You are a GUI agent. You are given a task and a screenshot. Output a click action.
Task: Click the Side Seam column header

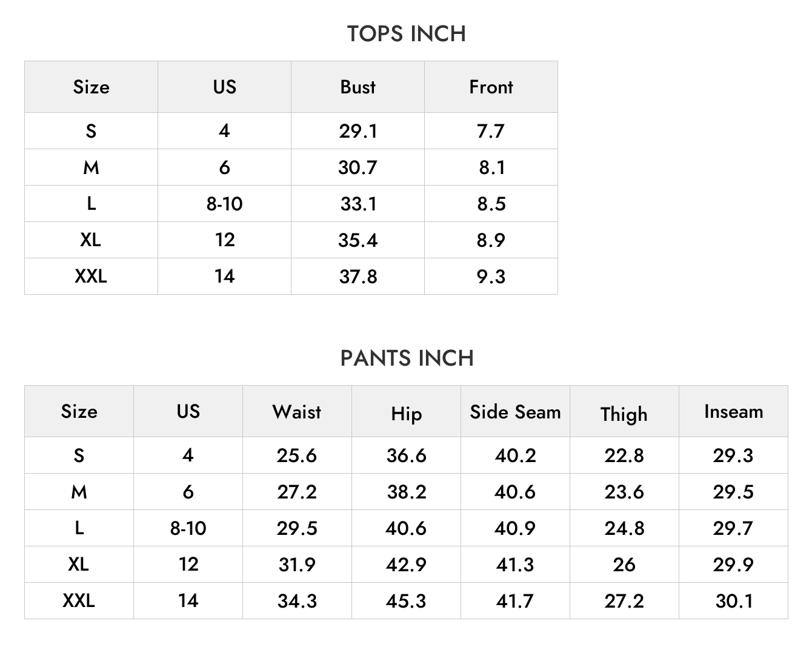click(515, 412)
